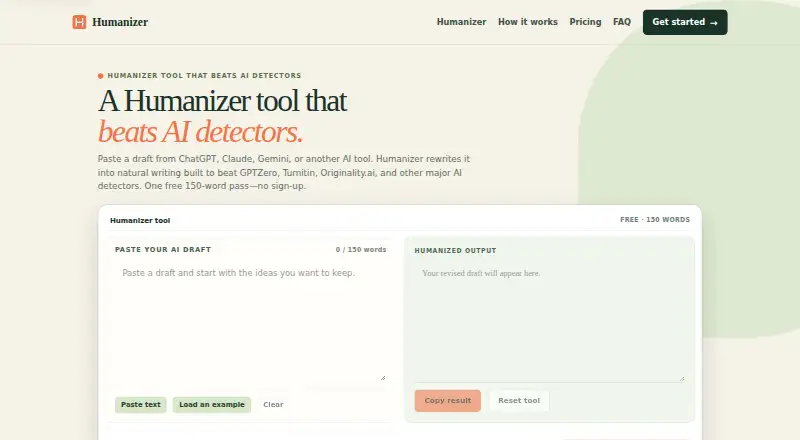Copy result of humanized output
The image size is (800, 440).
447,401
